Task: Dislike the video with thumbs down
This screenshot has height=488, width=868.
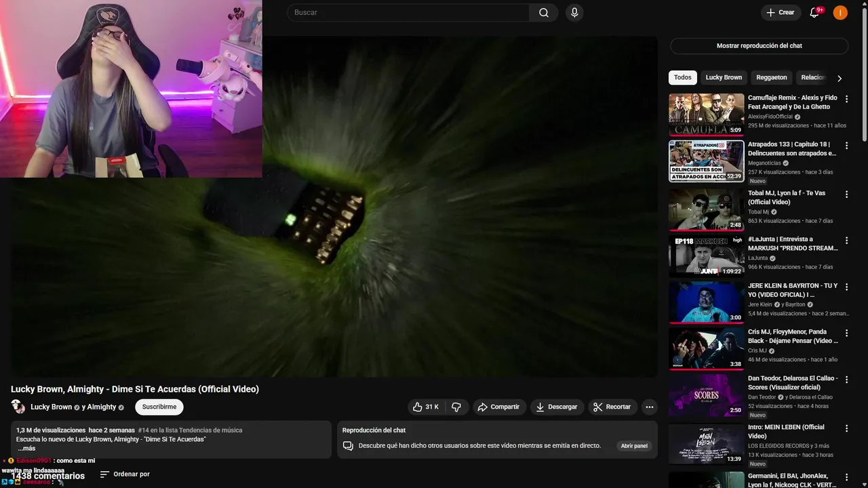Action: coord(456,407)
